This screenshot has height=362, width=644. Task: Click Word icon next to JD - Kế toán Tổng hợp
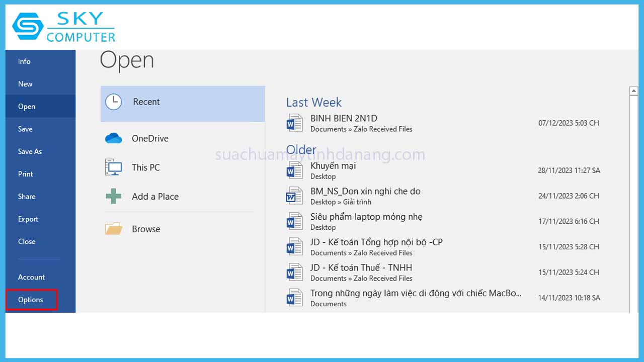click(294, 247)
